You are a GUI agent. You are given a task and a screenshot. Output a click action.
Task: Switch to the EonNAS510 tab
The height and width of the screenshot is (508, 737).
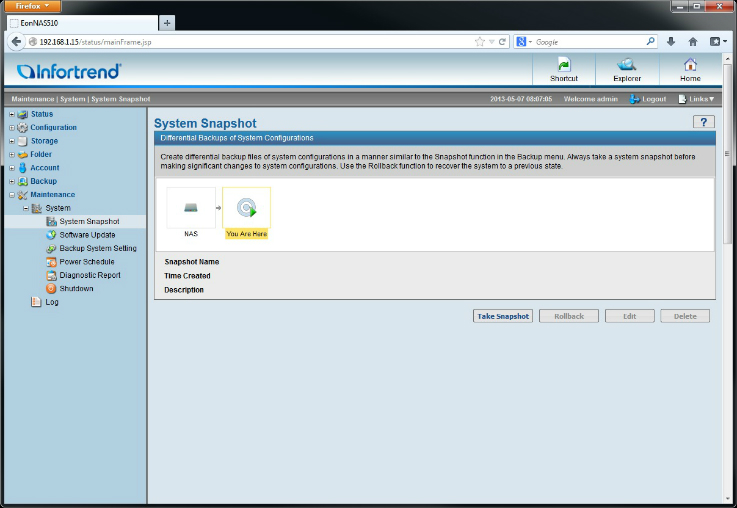[82, 23]
